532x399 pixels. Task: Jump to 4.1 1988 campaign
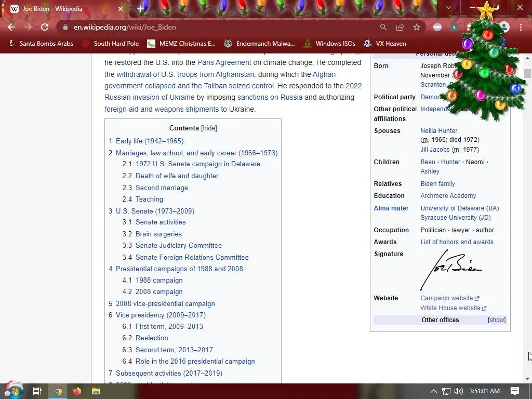(159, 280)
